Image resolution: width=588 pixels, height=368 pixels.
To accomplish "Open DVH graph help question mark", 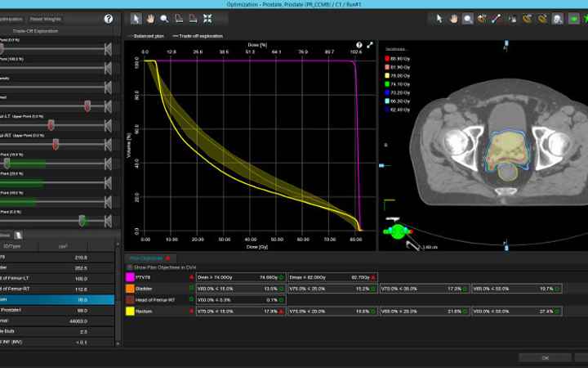I will tap(359, 45).
